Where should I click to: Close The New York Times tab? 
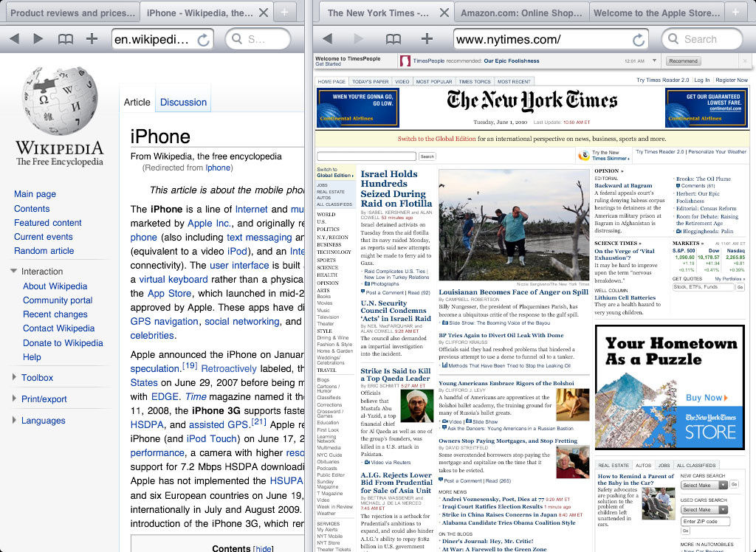tap(444, 13)
